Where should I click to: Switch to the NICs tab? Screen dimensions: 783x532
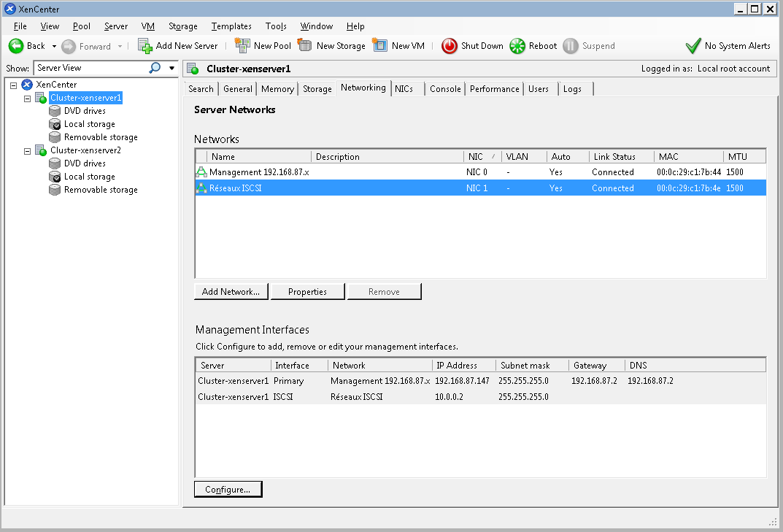coord(404,89)
